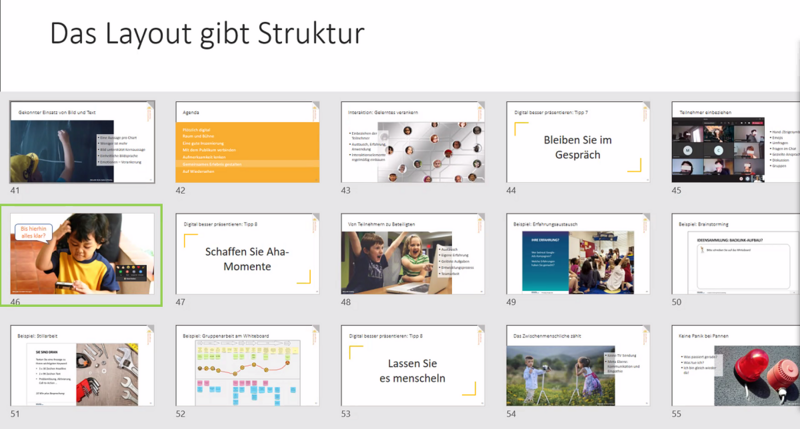Select slide 49 Erfahrungsaustausch thumbnail
Viewport: 800px width, 429px height.
pyautogui.click(x=578, y=254)
